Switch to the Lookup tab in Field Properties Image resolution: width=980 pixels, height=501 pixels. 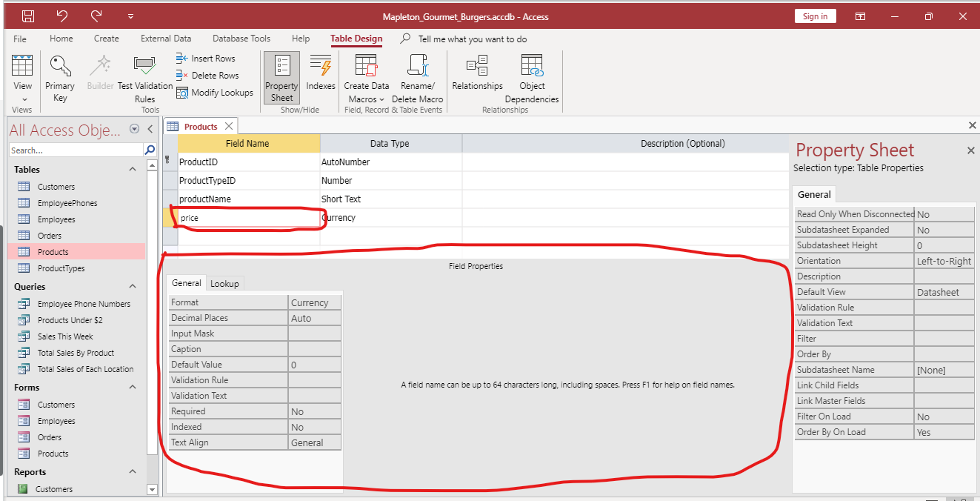pyautogui.click(x=224, y=283)
